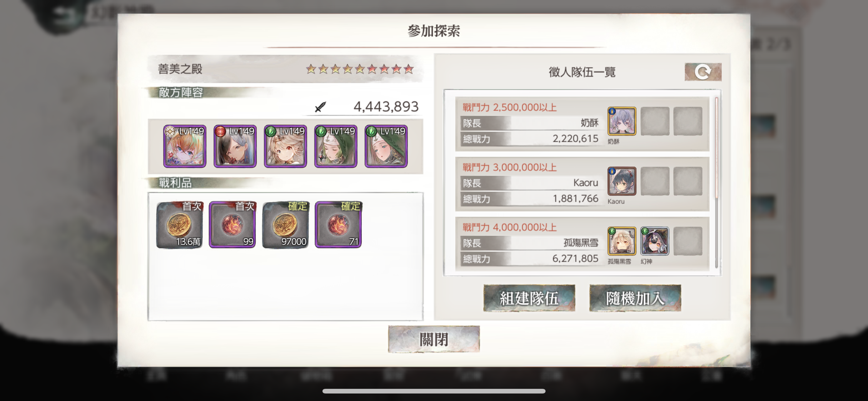
Task: Tap the fourth Lv149 green-hooded enemy
Action: [x=336, y=146]
